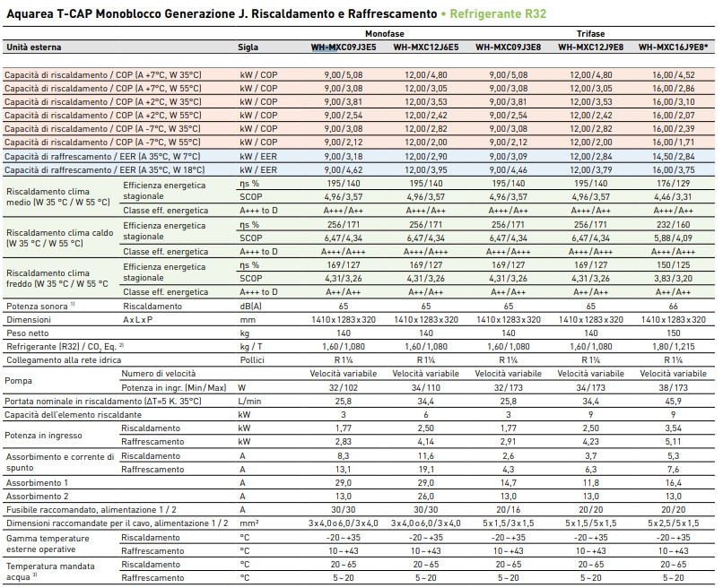723x588 pixels.
Task: Click the cooling input power value "4,14"
Action: click(x=426, y=442)
